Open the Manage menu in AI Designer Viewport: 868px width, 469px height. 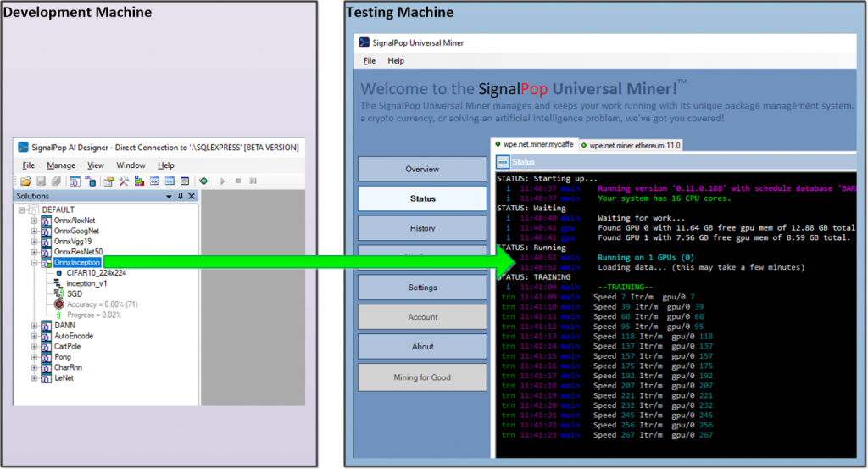61,165
